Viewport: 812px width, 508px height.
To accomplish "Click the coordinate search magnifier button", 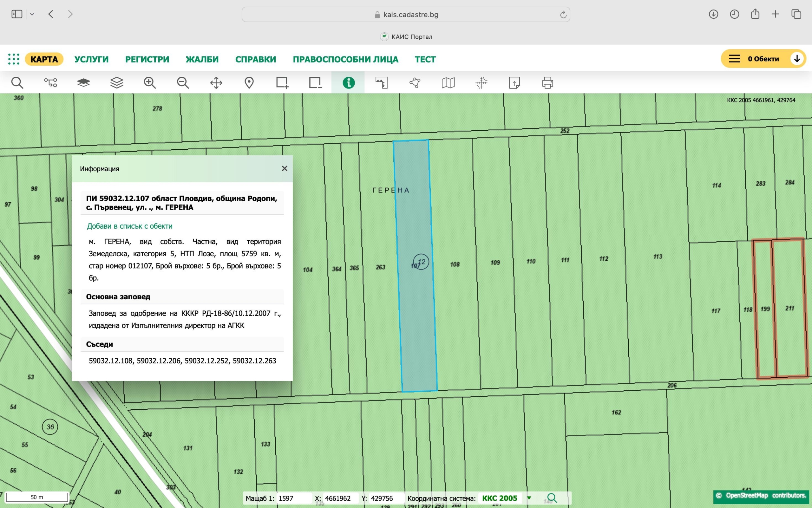I will click(552, 498).
